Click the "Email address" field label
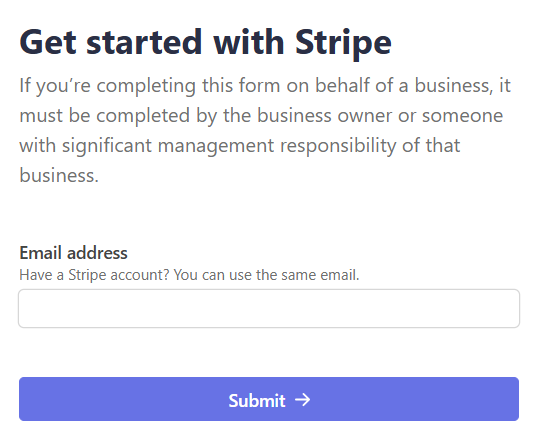542x439 pixels. [x=73, y=253]
